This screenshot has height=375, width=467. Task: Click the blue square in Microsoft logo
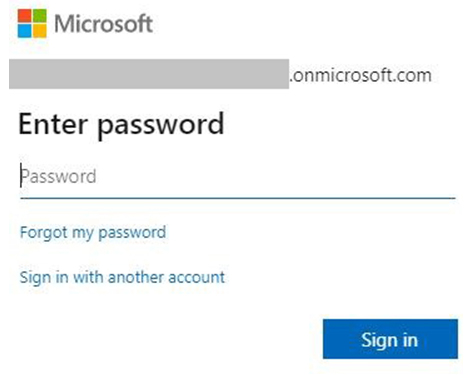24,31
